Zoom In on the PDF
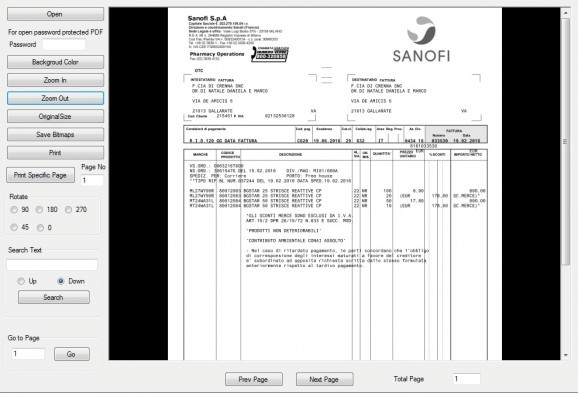Viewport: 578px width, 393px height. (x=55, y=80)
